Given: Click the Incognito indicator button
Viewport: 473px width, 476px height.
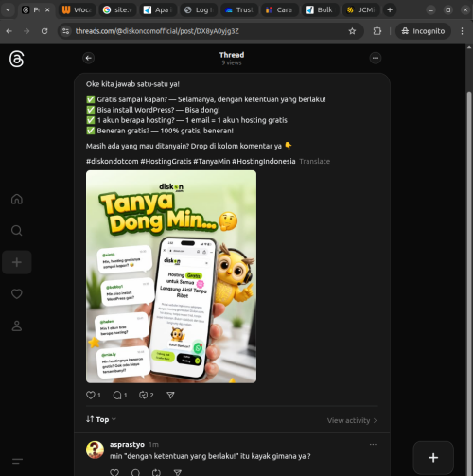Looking at the screenshot, I should pos(423,31).
